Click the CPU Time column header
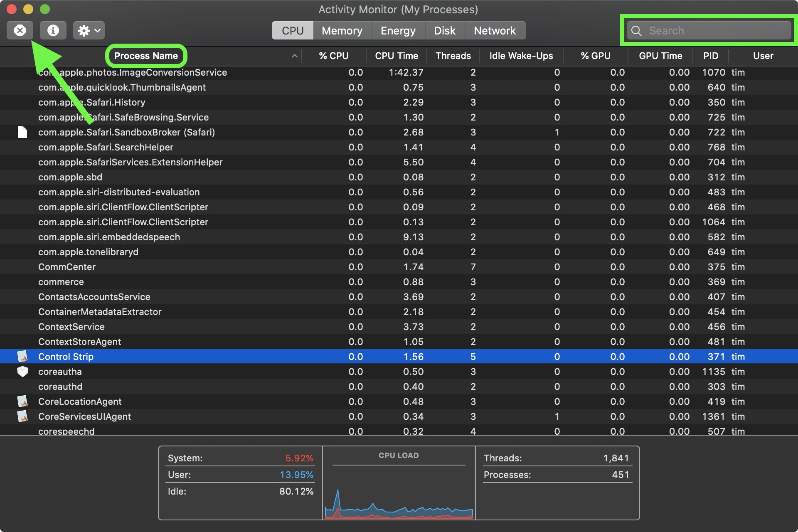Screen dimensions: 798x532 pyautogui.click(x=396, y=54)
